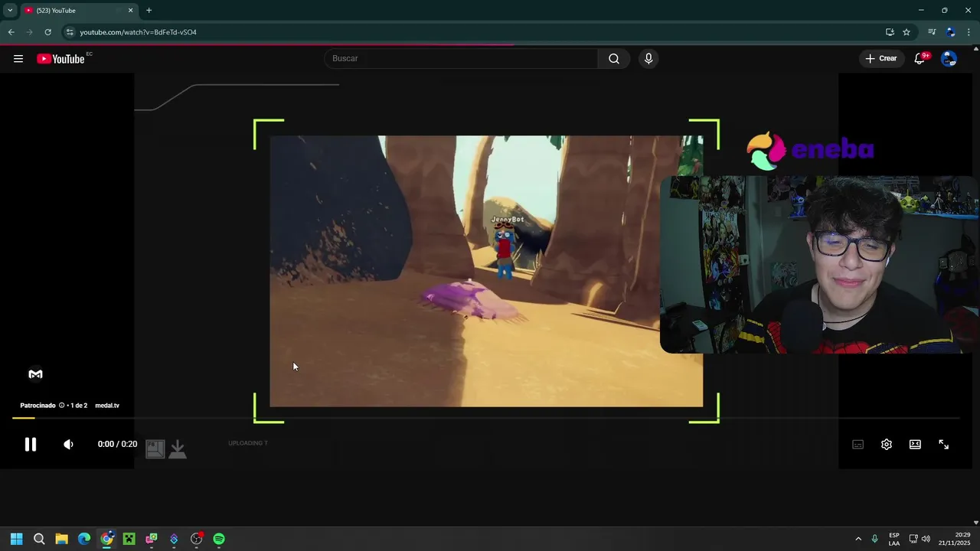Toggle subtitles in the player
980x551 pixels.
tap(858, 445)
